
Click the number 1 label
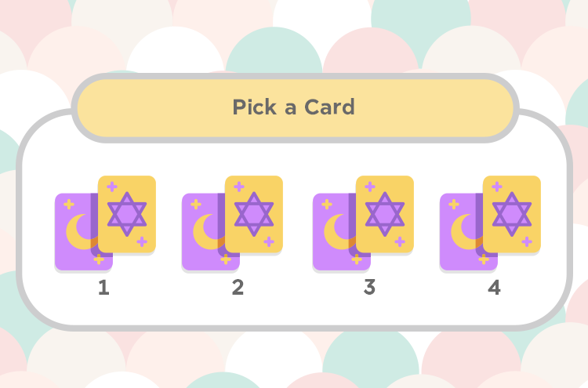103,288
